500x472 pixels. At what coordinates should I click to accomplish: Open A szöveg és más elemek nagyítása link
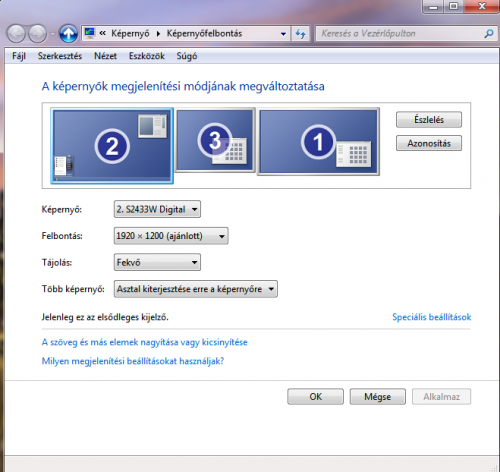click(x=145, y=342)
